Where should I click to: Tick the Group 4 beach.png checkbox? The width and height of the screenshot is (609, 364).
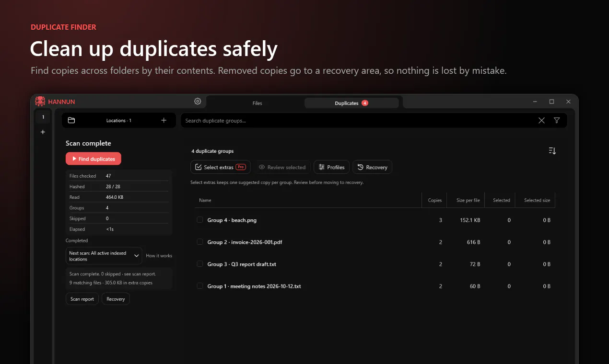(200, 220)
